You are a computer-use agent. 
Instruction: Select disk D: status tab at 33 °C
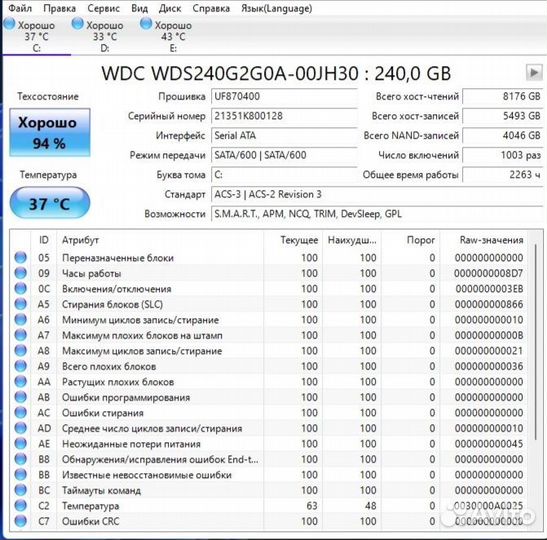click(x=105, y=36)
